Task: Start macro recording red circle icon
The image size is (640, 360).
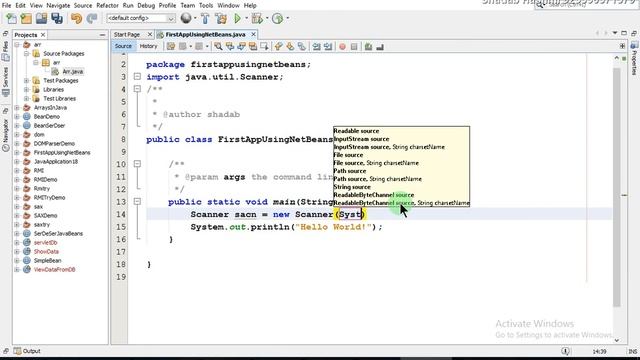Action: [342, 47]
